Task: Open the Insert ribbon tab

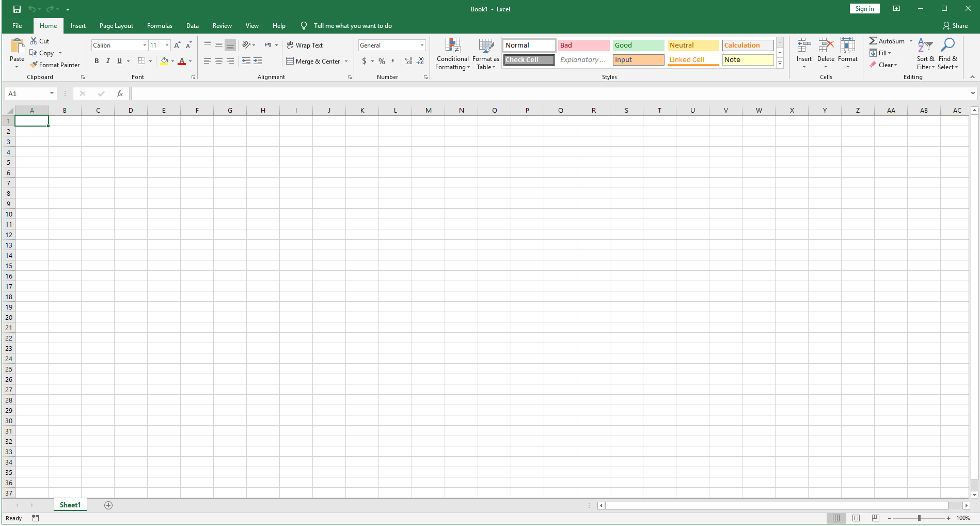Action: [78, 25]
